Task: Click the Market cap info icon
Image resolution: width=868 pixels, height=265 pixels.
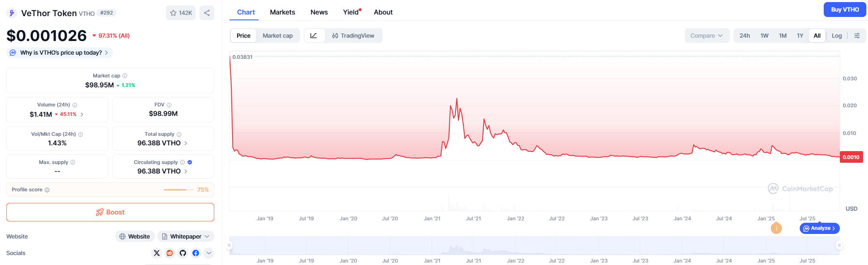Action: pos(125,76)
